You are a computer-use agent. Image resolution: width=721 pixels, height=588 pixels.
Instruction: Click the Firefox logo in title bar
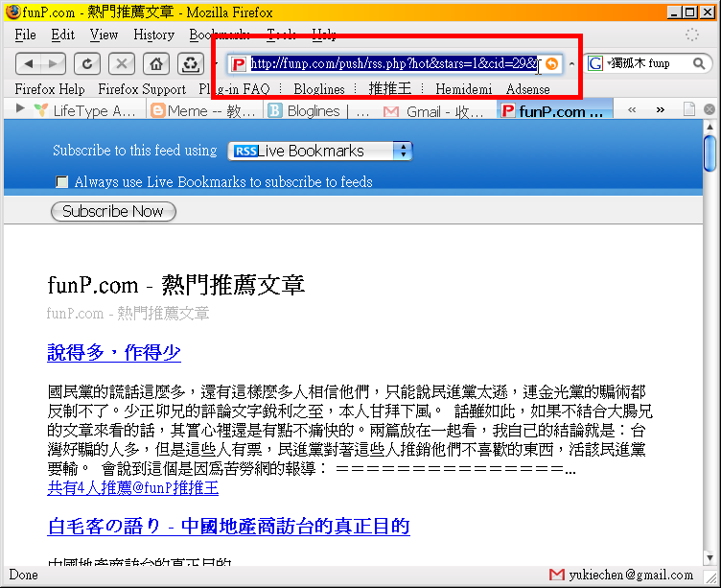pos(13,12)
